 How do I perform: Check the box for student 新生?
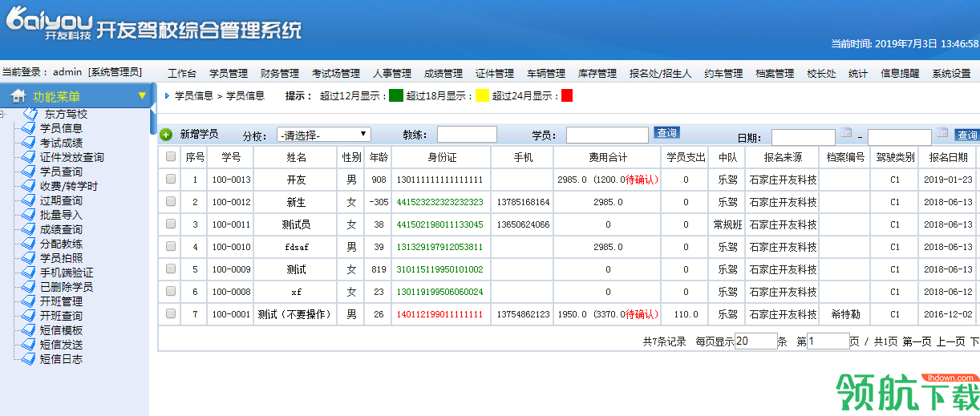point(170,202)
